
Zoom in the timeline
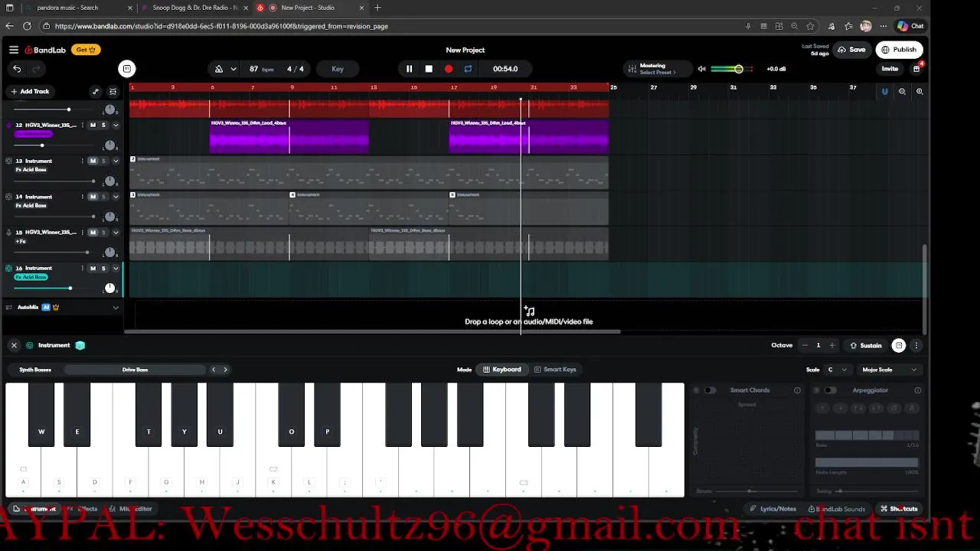tap(920, 91)
